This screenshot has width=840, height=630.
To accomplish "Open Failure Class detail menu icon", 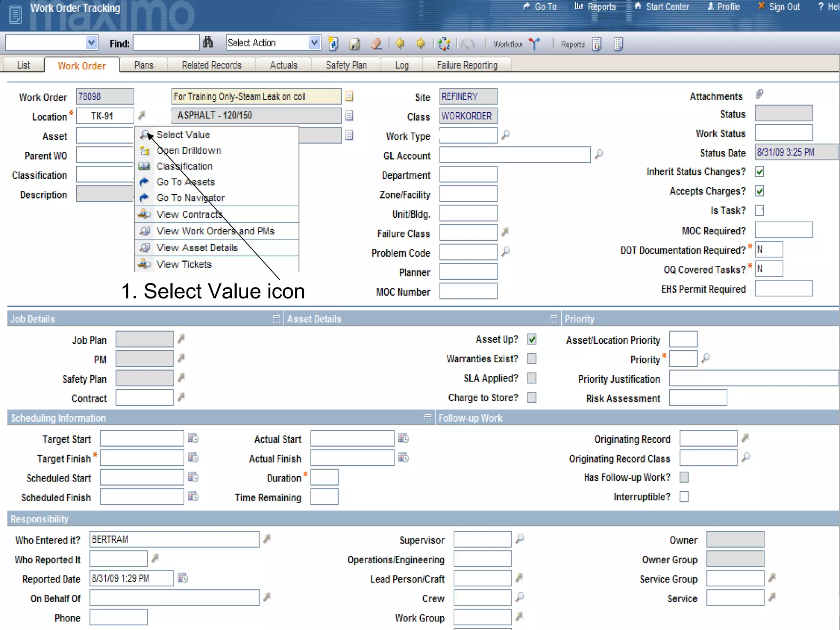I will [505, 232].
